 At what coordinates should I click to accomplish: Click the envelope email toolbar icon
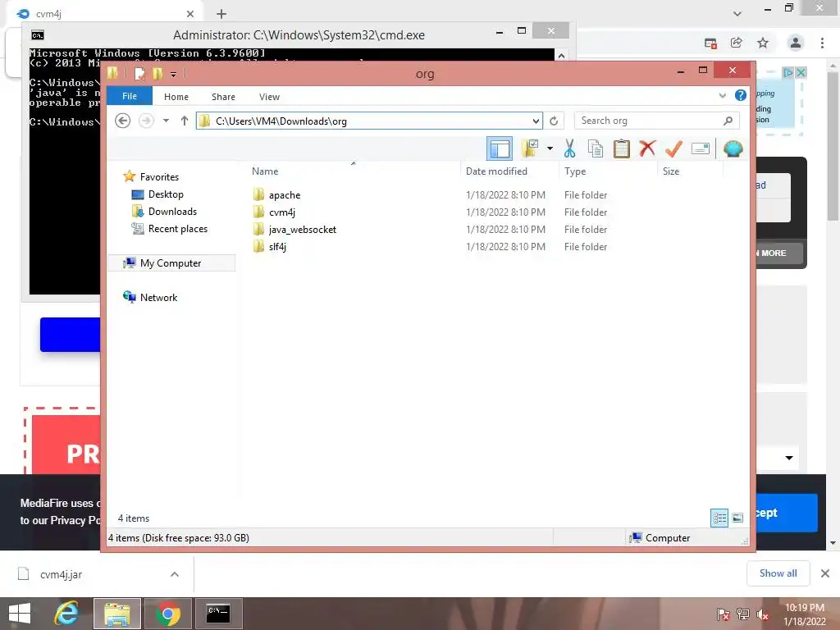tap(701, 148)
